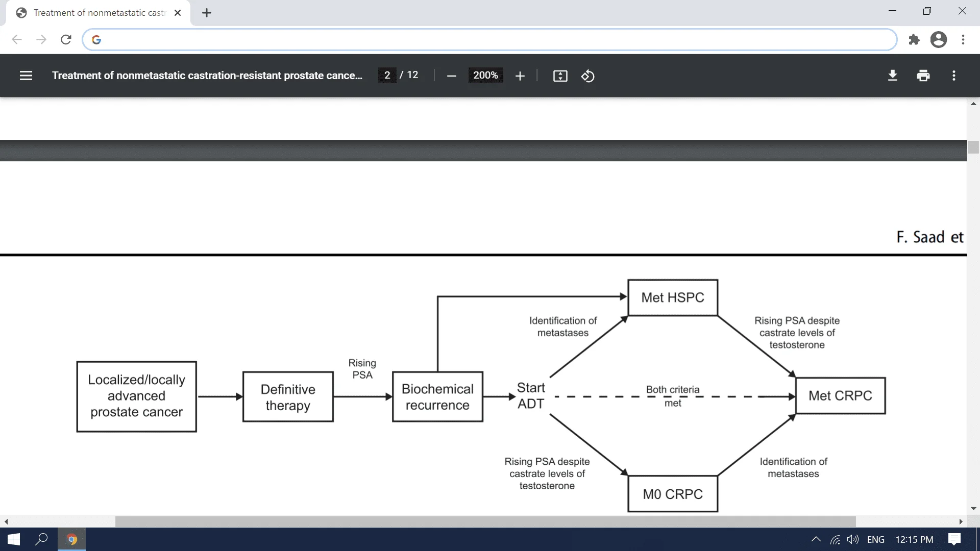Toggle the open new tab button
980x551 pixels.
tap(207, 12)
